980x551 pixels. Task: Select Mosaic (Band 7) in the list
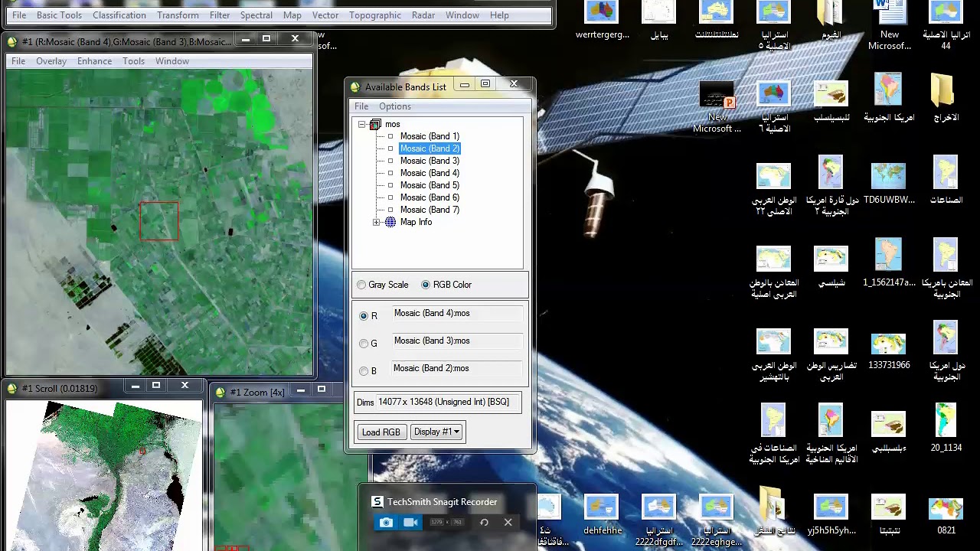(x=430, y=210)
